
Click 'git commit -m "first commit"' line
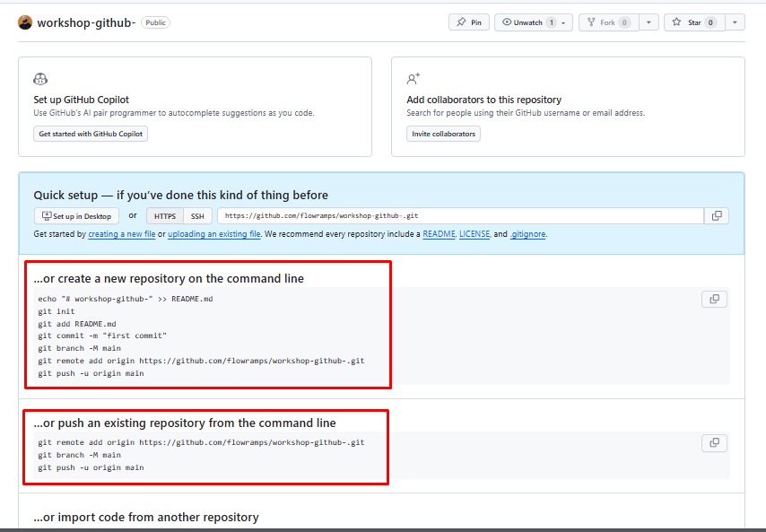102,336
